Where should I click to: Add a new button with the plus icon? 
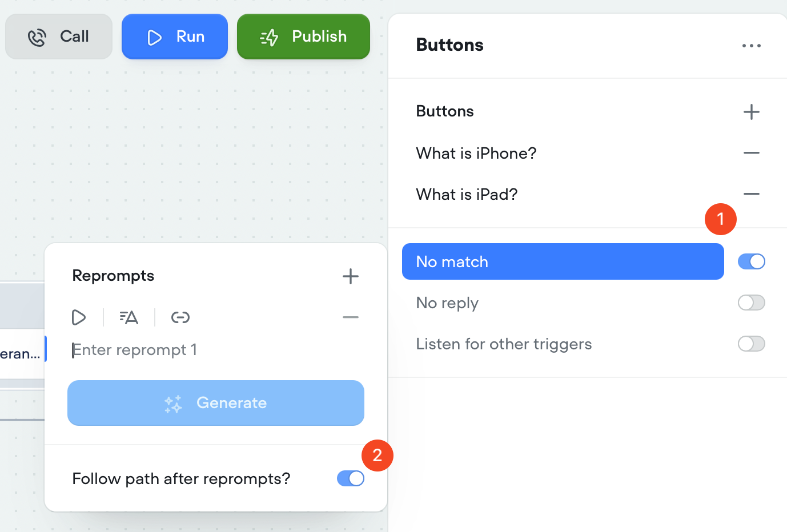coord(751,112)
